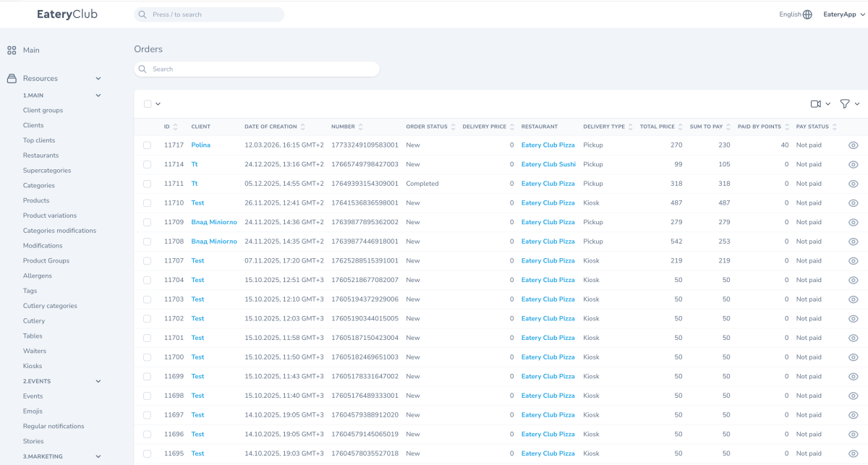
Task: View order 11707 with eye icon
Action: (853, 261)
